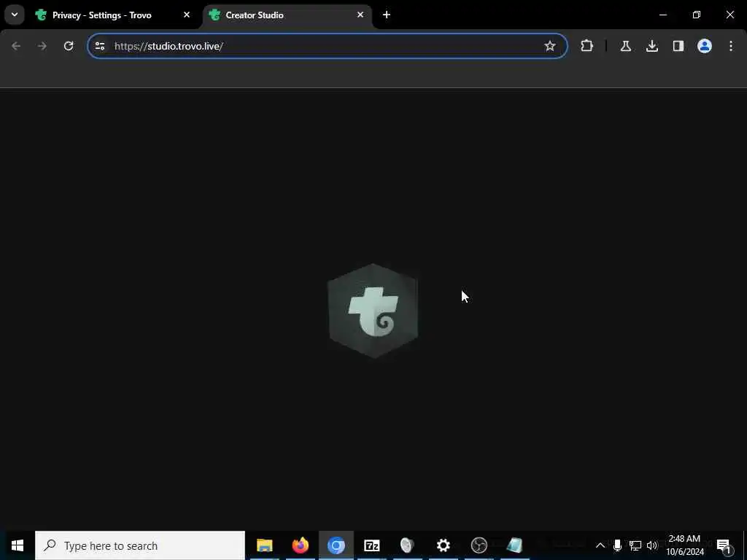Open network status tray icon

click(635, 545)
